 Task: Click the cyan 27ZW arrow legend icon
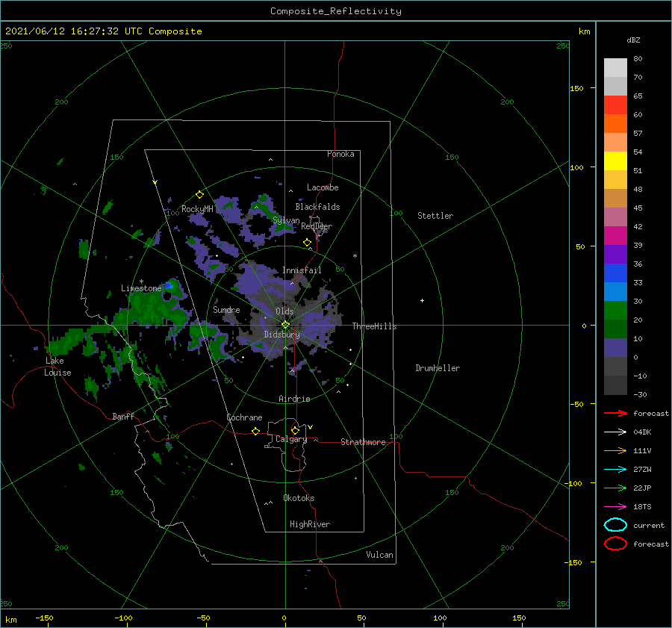(615, 470)
